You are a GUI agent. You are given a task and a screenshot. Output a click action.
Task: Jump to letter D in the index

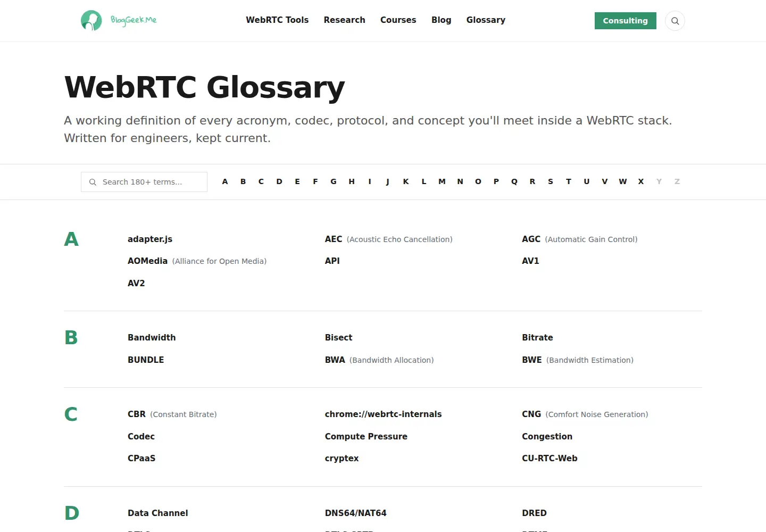pyautogui.click(x=279, y=181)
